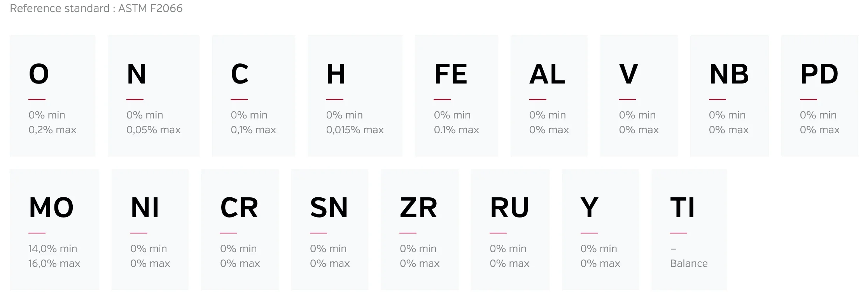Click the RU ruthenium card
This screenshot has width=868, height=303.
pos(510,230)
